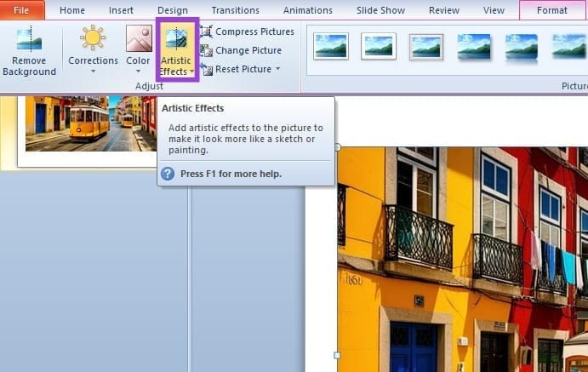Screen dimensions: 588x372
Task: Open the Artistic Effects gallery button
Action: (177, 49)
